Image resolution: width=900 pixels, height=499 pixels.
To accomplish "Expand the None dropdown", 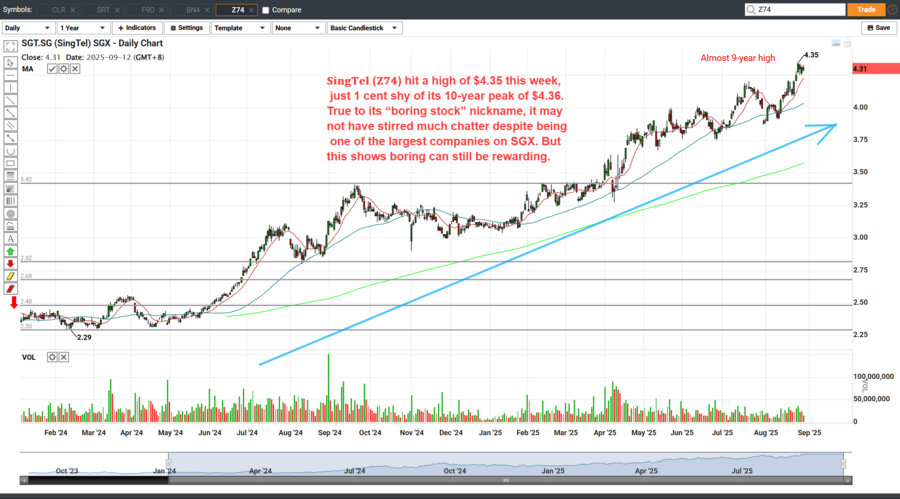I will pyautogui.click(x=298, y=28).
